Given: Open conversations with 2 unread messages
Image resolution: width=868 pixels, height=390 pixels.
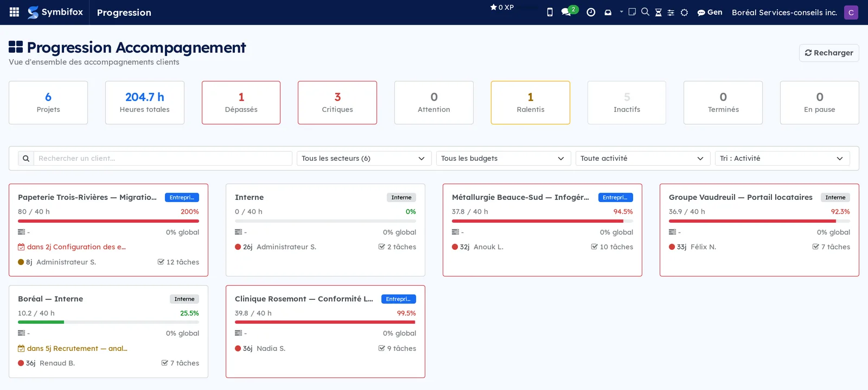Looking at the screenshot, I should (x=569, y=11).
